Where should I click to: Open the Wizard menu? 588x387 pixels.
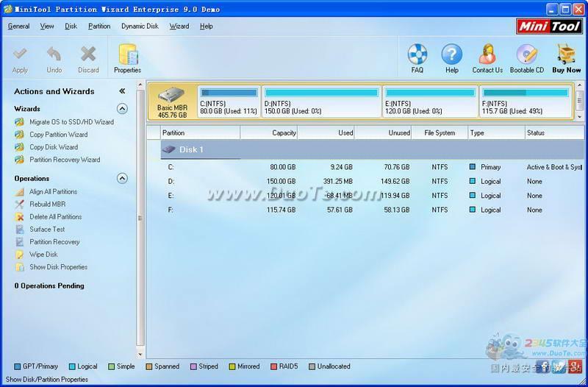coord(179,26)
